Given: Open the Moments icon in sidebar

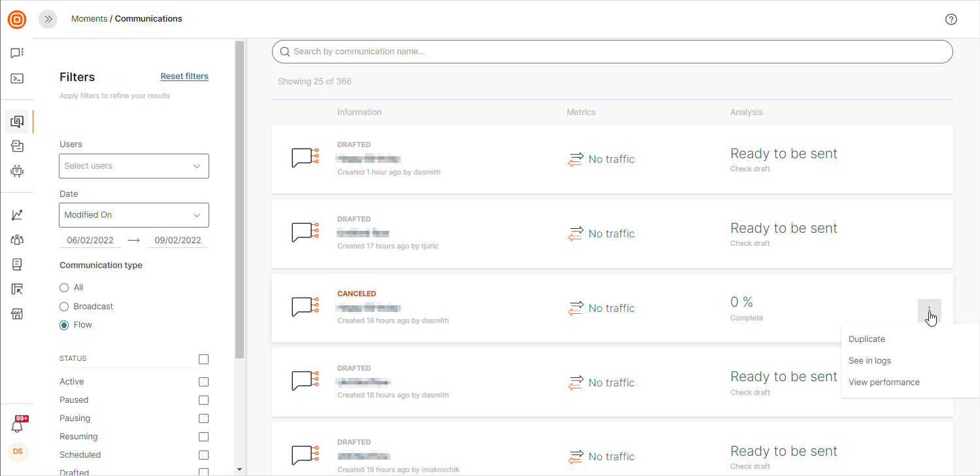Looking at the screenshot, I should coord(17,122).
